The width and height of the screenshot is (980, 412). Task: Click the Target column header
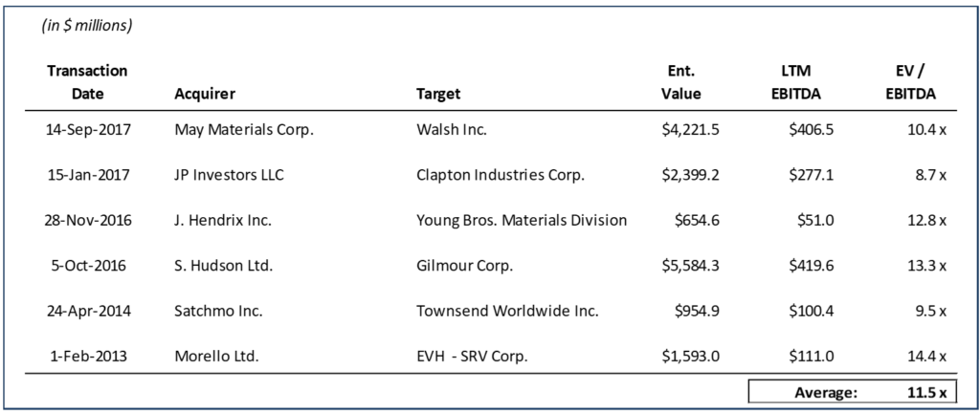point(438,94)
